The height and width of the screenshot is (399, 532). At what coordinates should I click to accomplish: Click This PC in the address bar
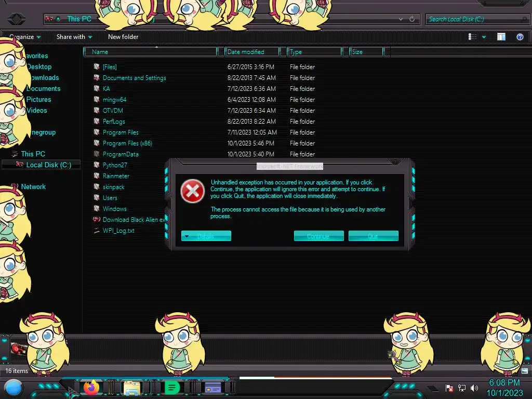pyautogui.click(x=79, y=19)
